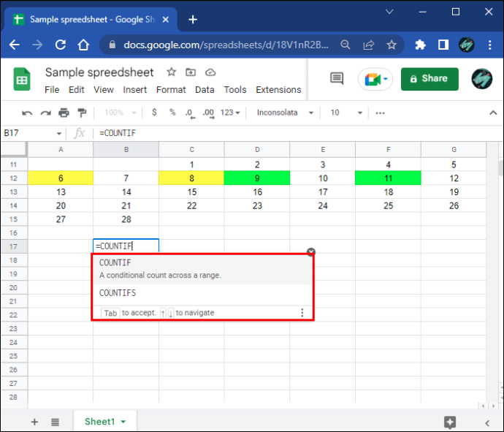The width and height of the screenshot is (504, 432).
Task: Open suggestion box three-dot options
Action: 302,313
